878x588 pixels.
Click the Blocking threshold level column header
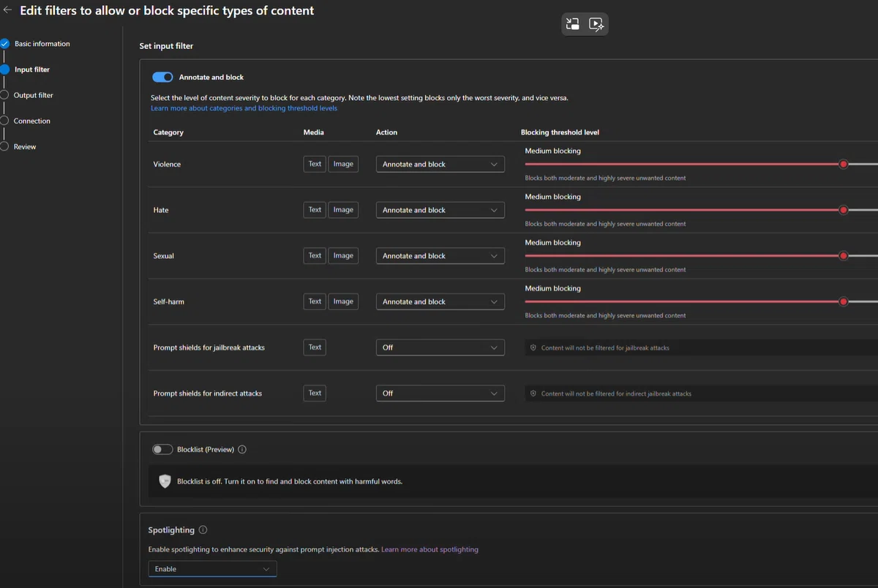pyautogui.click(x=560, y=132)
